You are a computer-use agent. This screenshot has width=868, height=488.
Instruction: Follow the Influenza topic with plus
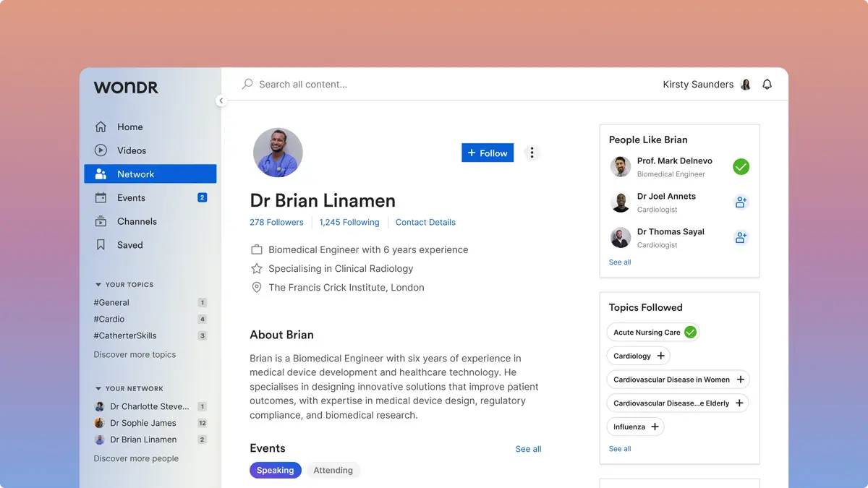[x=655, y=427]
